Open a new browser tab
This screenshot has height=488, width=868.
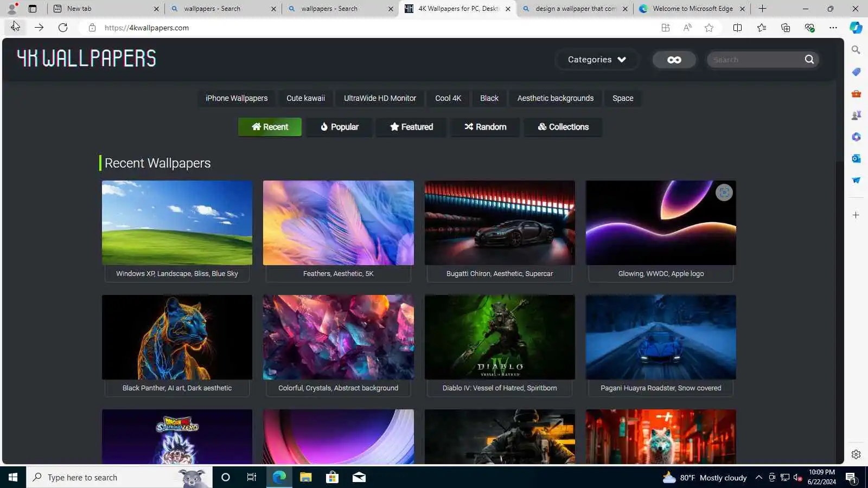point(762,9)
